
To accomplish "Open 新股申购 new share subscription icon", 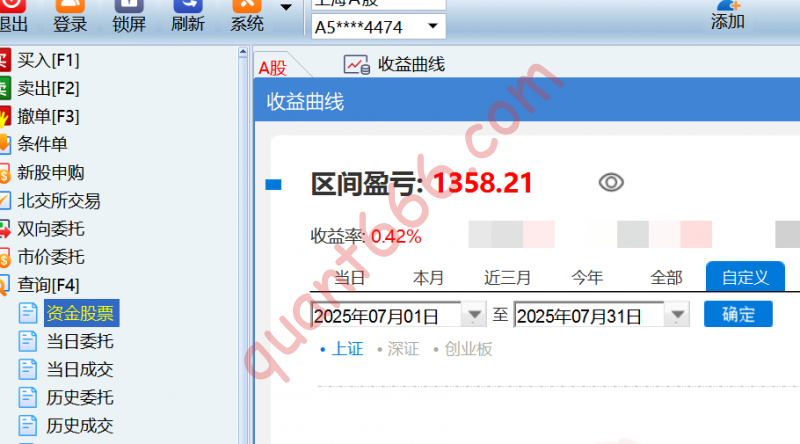I will coord(5,172).
